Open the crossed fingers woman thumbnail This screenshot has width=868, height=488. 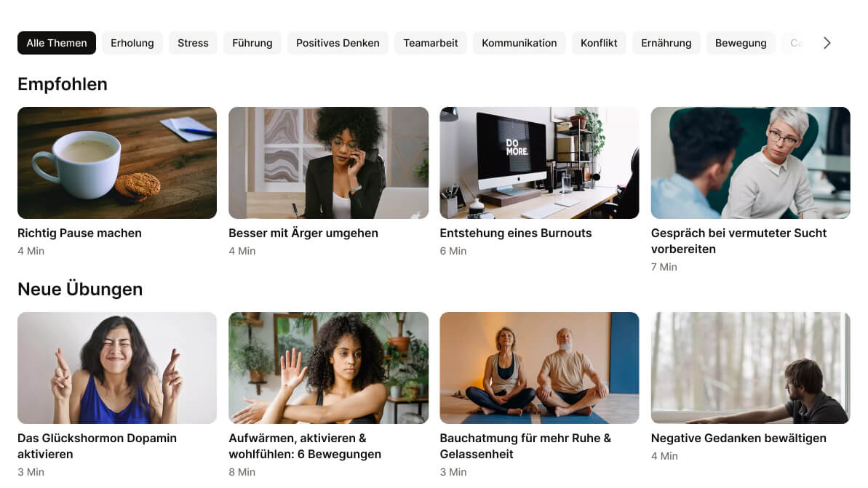(117, 368)
